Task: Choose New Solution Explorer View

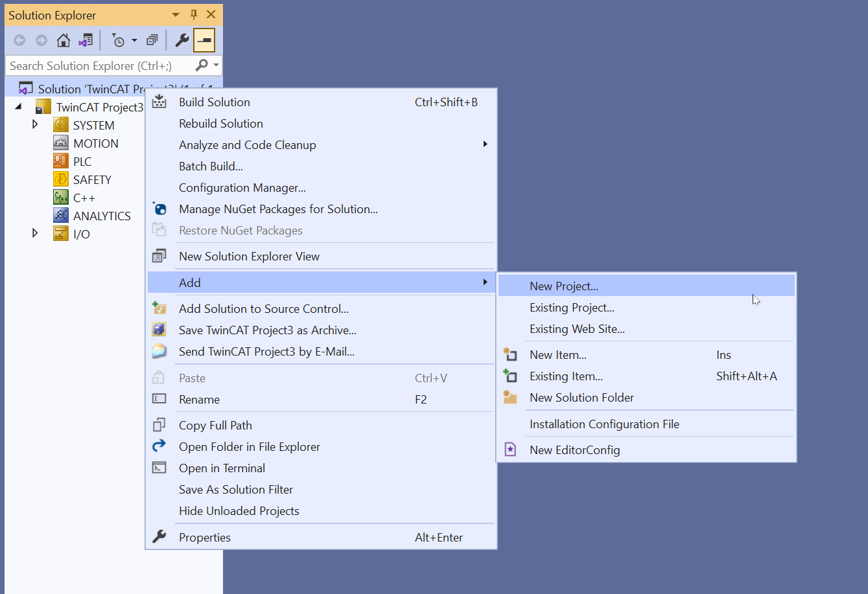Action: click(x=321, y=256)
